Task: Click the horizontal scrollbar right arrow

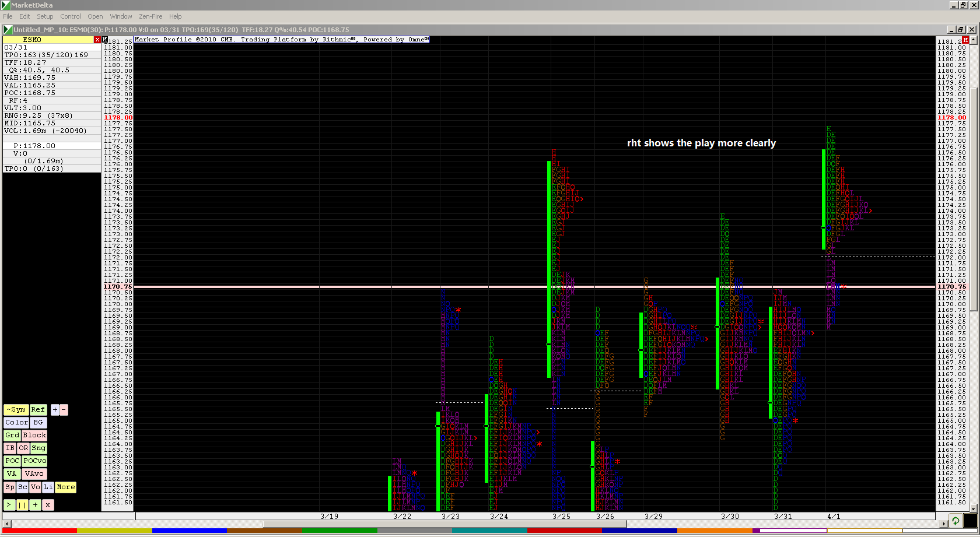Action: pyautogui.click(x=944, y=524)
